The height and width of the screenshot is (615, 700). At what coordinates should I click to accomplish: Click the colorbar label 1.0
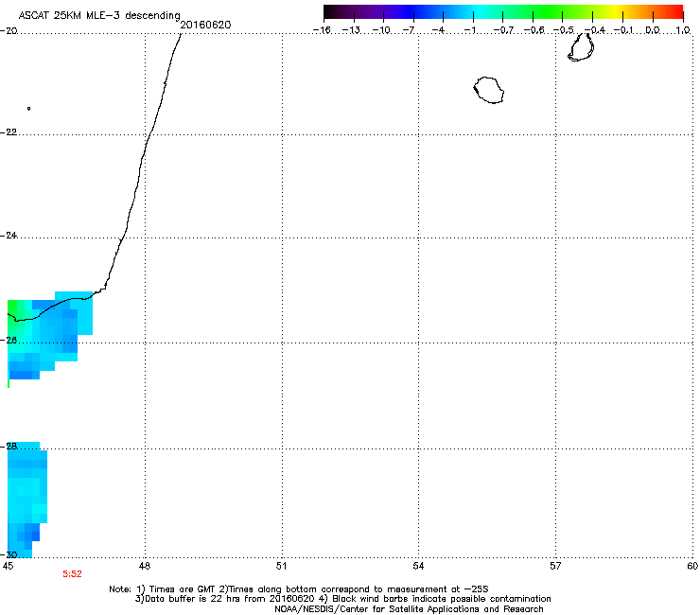pos(683,30)
